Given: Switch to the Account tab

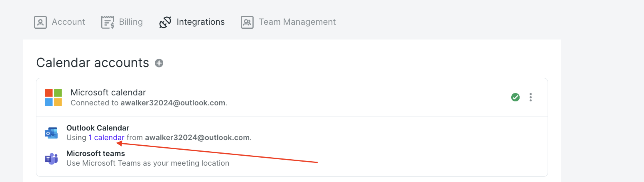Looking at the screenshot, I should coord(60,22).
